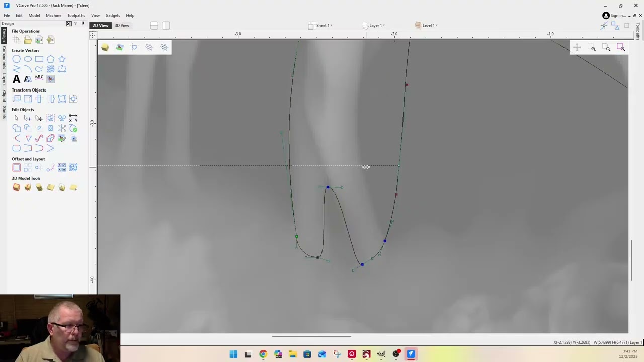Select the Node Editing tool
Viewport: 644px width, 362px height.
click(x=28, y=118)
